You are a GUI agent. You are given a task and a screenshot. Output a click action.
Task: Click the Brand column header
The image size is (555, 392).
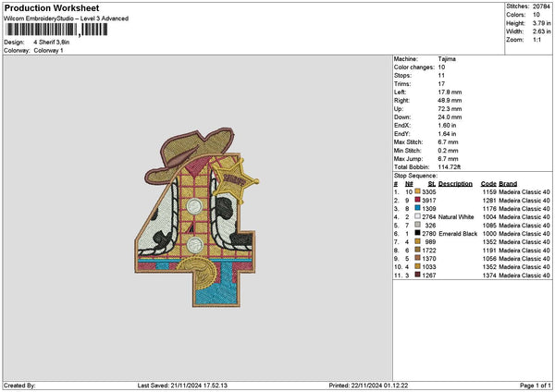coord(508,183)
